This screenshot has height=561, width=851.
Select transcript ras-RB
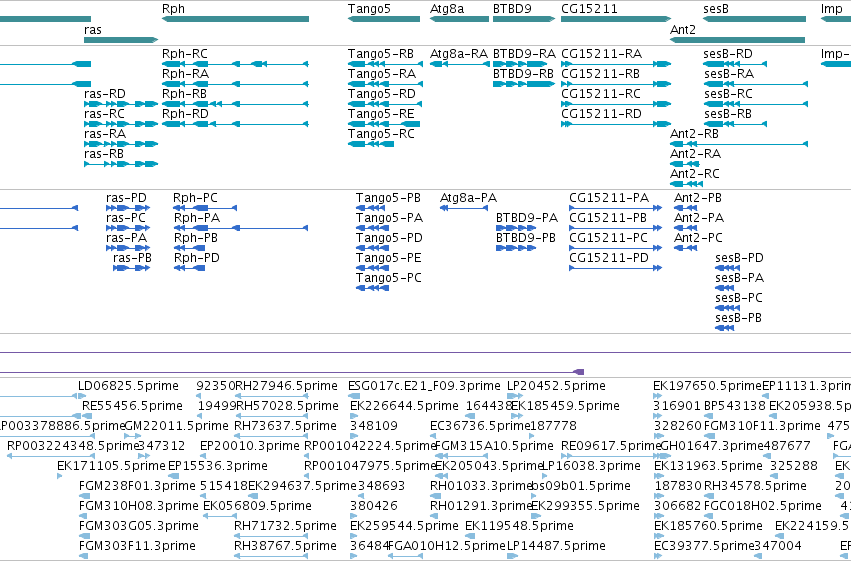[x=121, y=164]
